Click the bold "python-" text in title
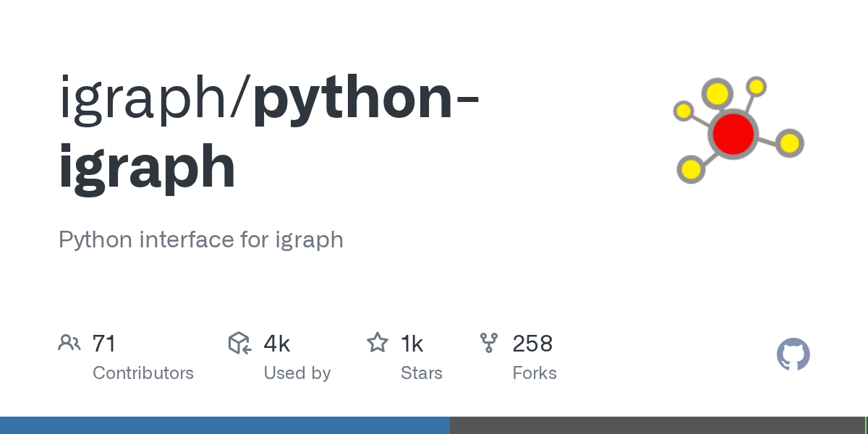The width and height of the screenshot is (868, 434). [366, 101]
